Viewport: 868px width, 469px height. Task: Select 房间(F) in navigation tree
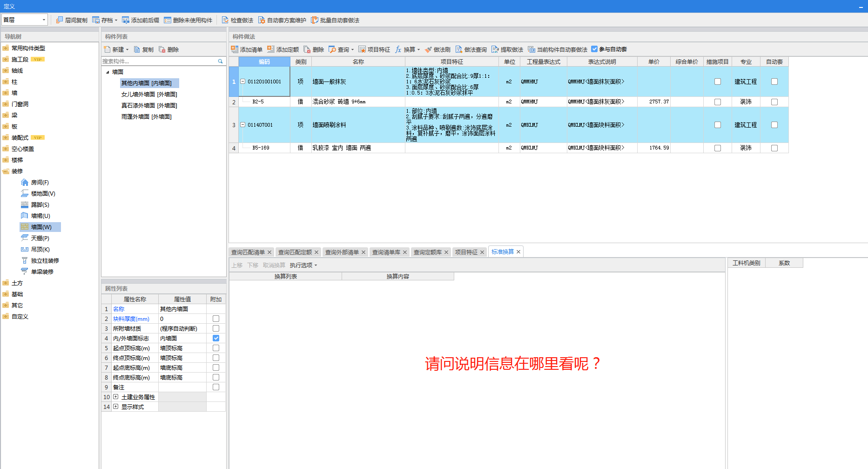[x=35, y=183]
